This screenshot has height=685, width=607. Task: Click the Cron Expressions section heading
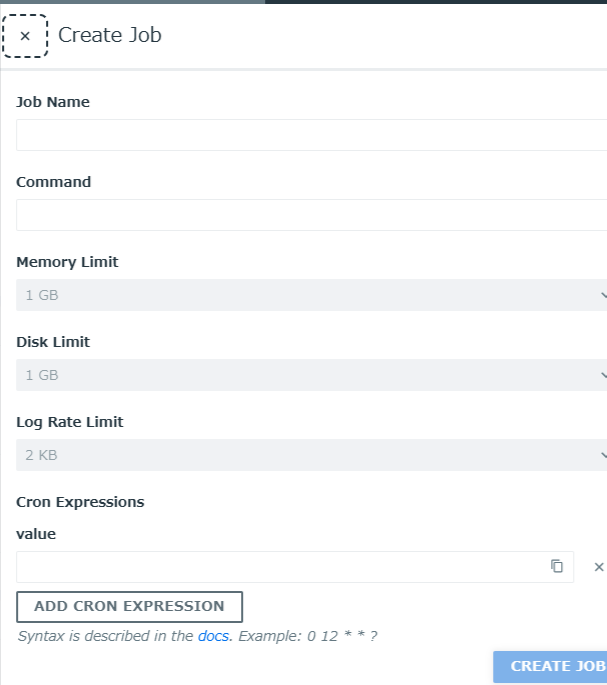point(80,502)
